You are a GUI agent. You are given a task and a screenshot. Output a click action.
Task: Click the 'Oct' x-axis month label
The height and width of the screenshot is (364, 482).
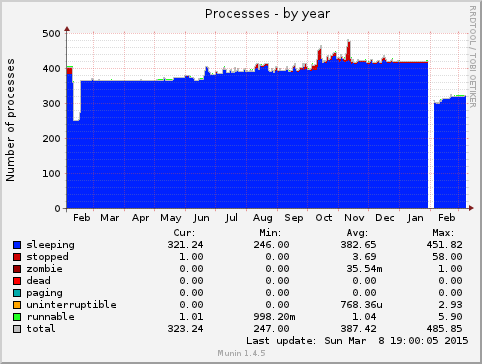pos(324,218)
